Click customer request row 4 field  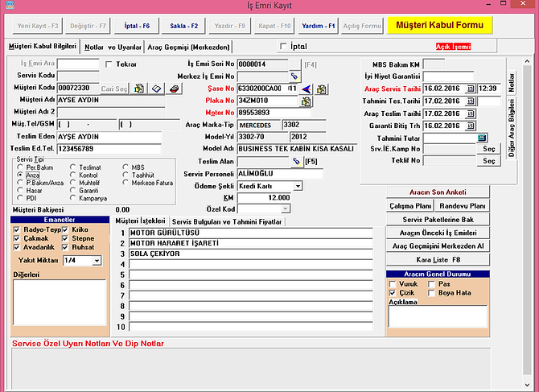[x=250, y=265]
